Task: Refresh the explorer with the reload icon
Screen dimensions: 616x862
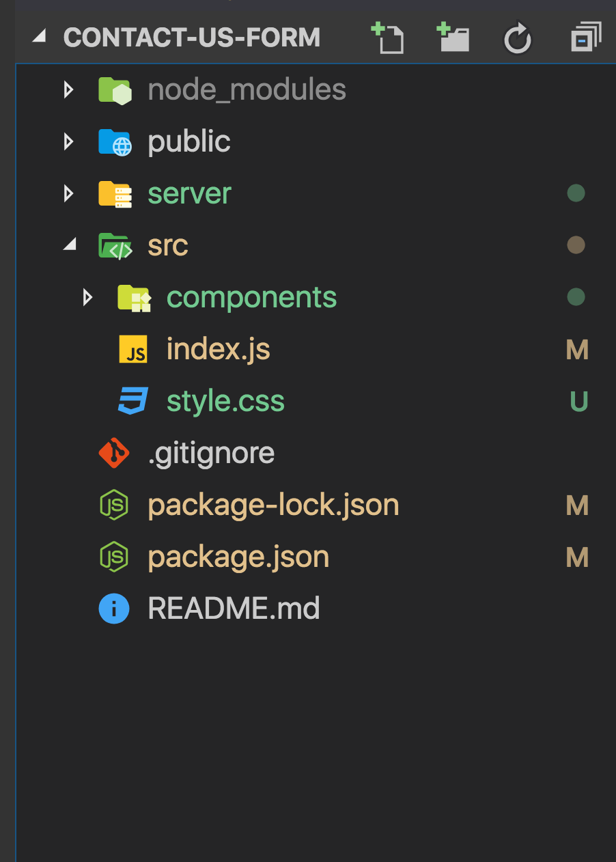Action: tap(518, 38)
